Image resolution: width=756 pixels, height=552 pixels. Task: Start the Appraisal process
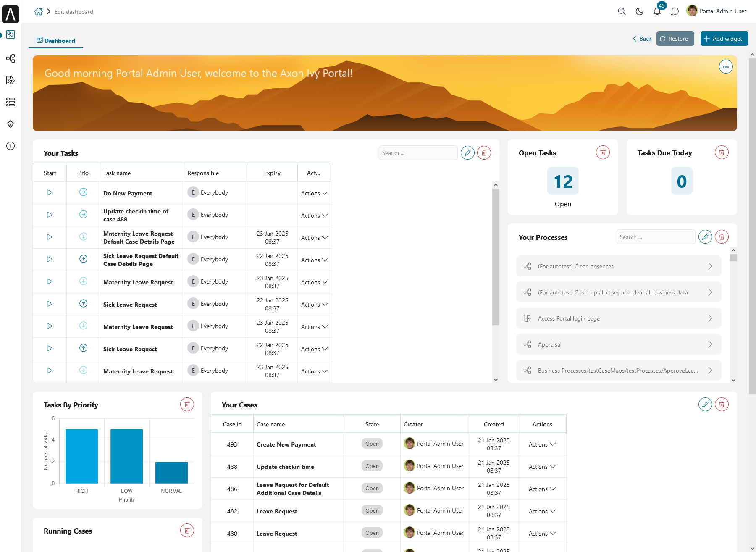pyautogui.click(x=618, y=344)
